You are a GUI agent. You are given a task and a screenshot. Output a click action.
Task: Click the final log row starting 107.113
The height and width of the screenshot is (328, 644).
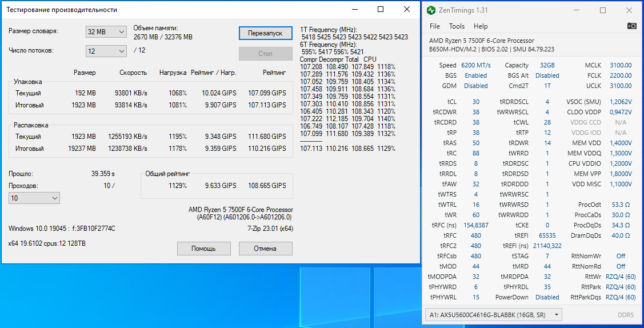coord(348,148)
